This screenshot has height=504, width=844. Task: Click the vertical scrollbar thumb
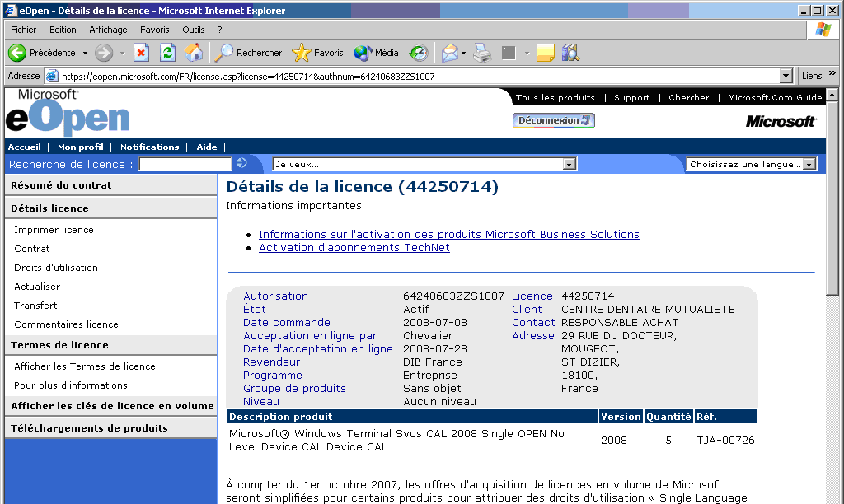[832, 198]
